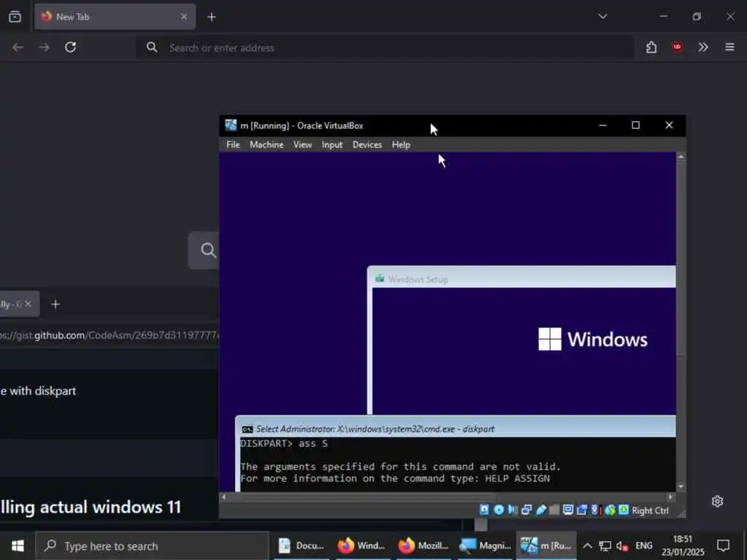This screenshot has height=560, width=747.
Task: Click the taskbar Type here to search box
Action: pos(152,545)
